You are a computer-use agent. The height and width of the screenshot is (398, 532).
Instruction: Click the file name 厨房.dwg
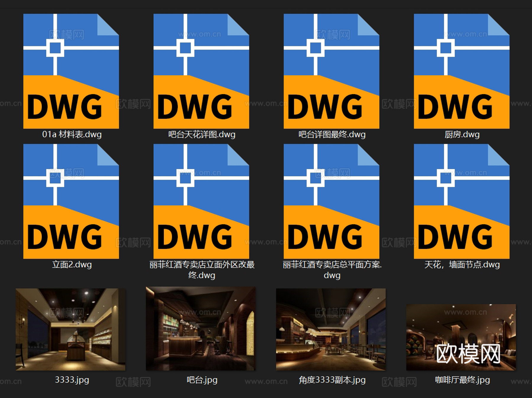click(462, 134)
